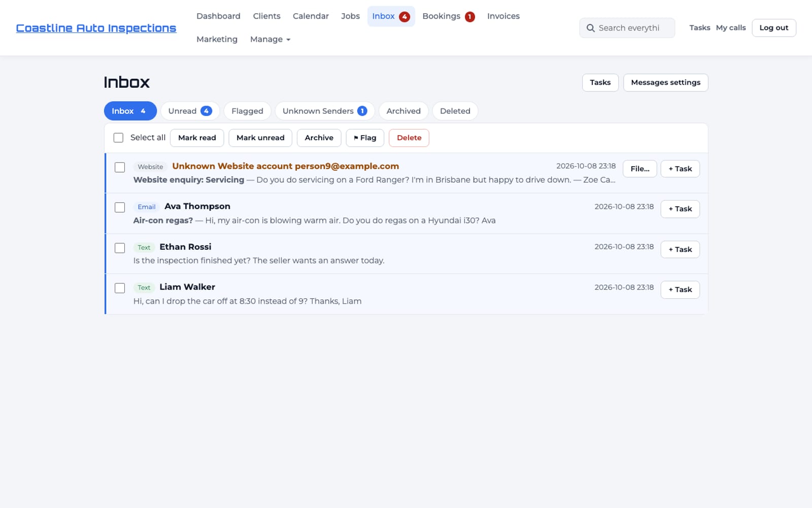812x508 pixels.
Task: Open the Calendar nav item
Action: 311,16
